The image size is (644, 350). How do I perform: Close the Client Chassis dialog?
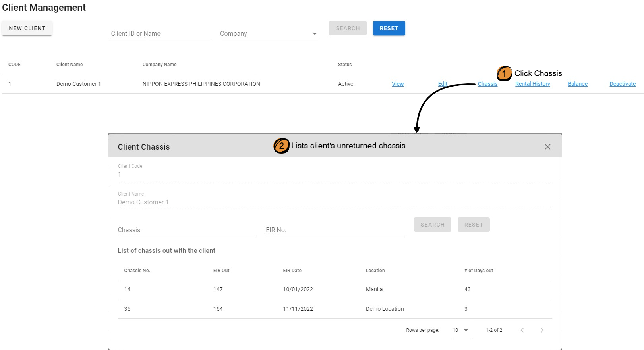(547, 147)
